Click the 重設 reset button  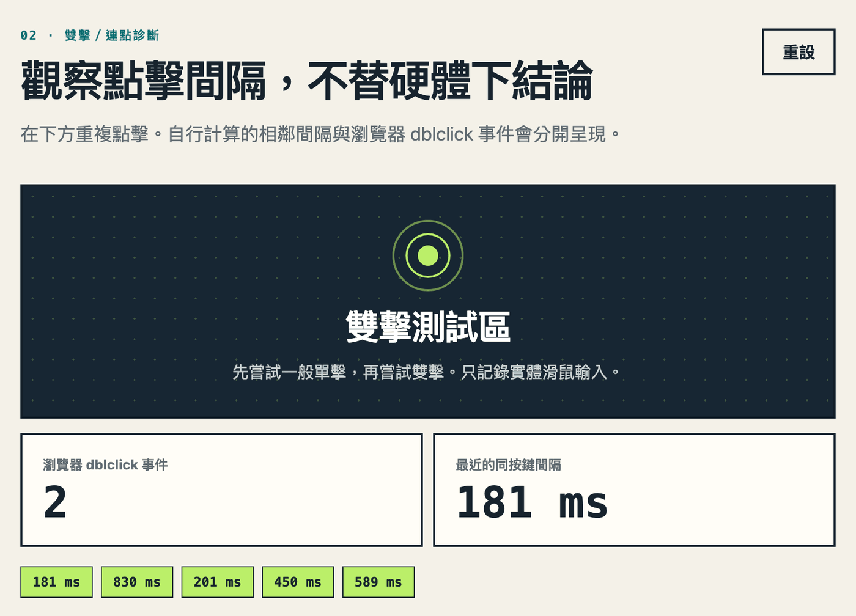point(799,52)
